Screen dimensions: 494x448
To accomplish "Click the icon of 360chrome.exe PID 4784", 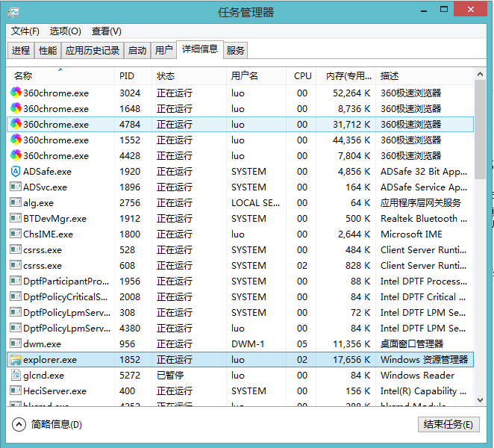I will coord(16,124).
